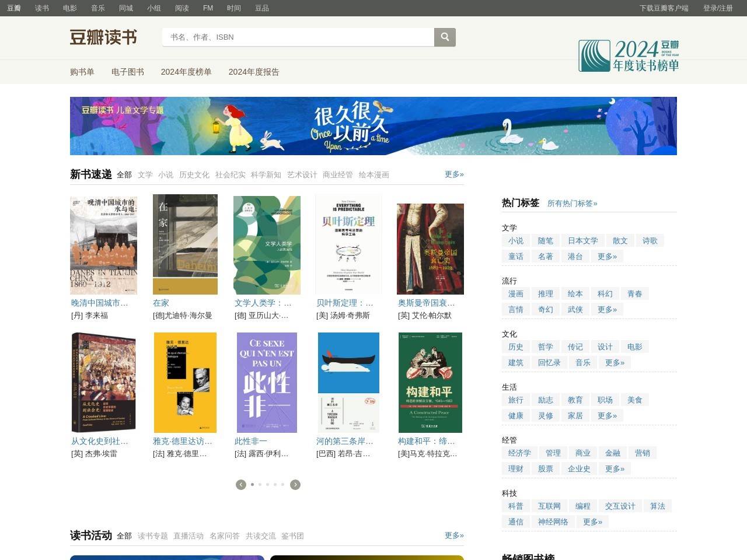
Task: Open 电子图书 navigation link
Action: pyautogui.click(x=128, y=72)
